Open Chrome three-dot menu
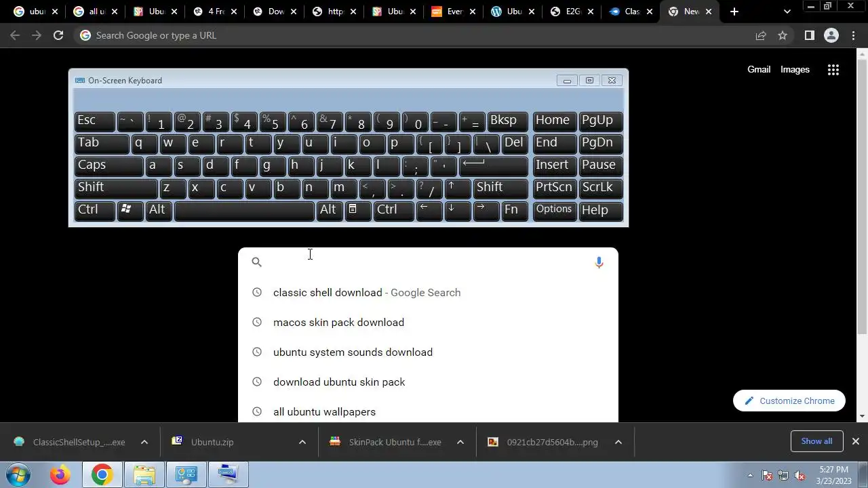Screen dimensions: 868x488 coord(854,35)
